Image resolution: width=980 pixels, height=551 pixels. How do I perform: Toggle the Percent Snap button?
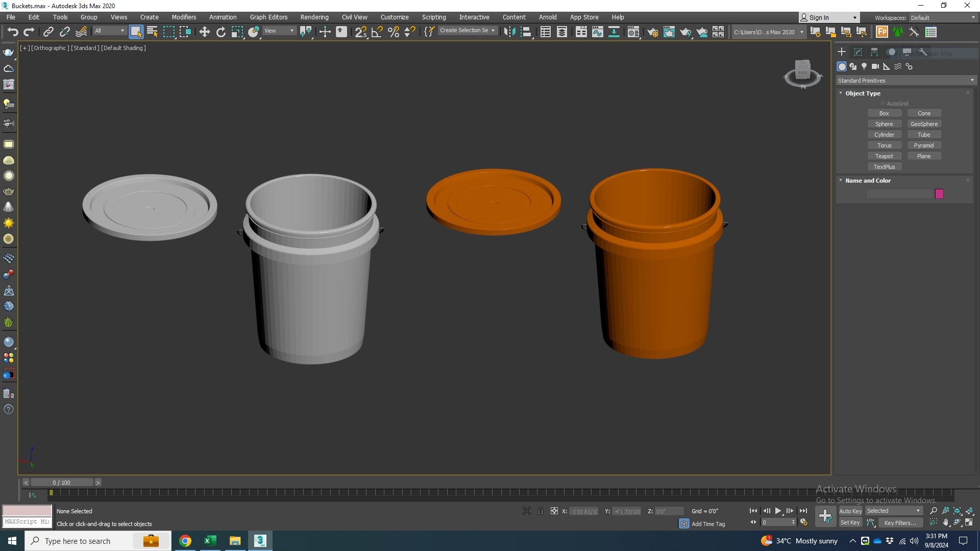394,32
